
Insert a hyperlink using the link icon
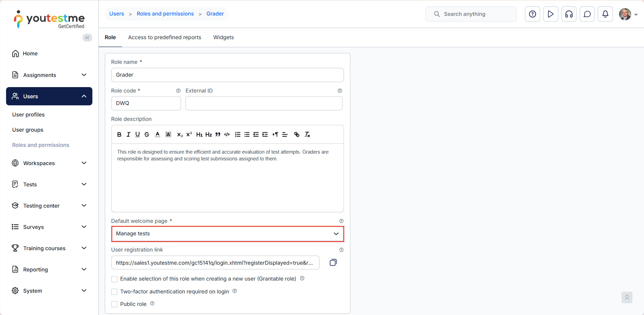click(x=296, y=134)
